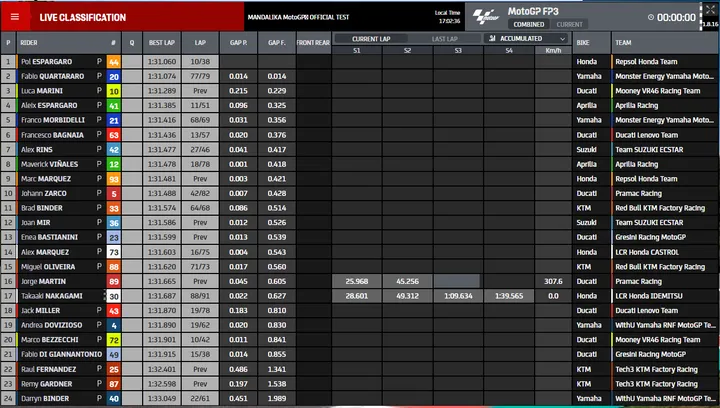Screen dimensions: 720x408
Task: Select the LAST LAP tab
Action: (x=444, y=39)
